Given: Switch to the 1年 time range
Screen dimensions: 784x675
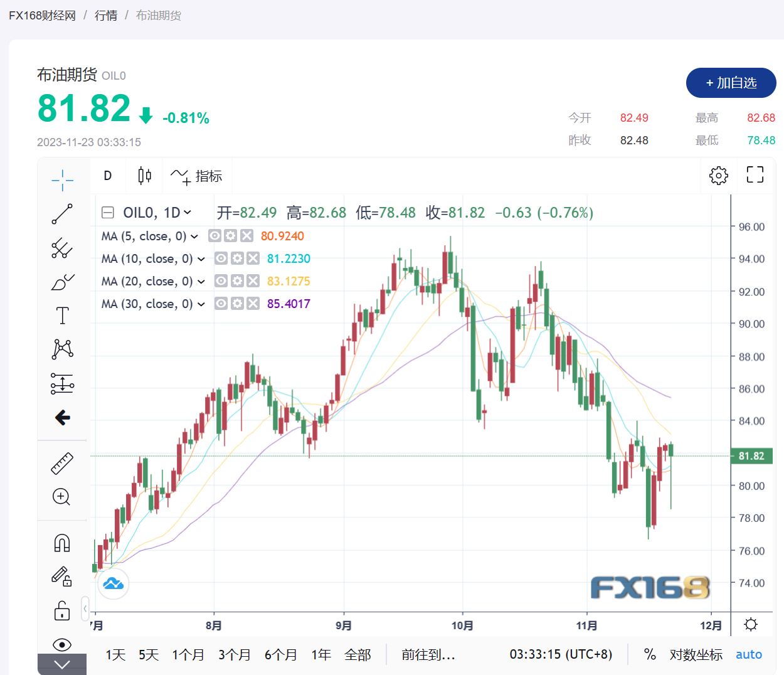Looking at the screenshot, I should [x=320, y=655].
